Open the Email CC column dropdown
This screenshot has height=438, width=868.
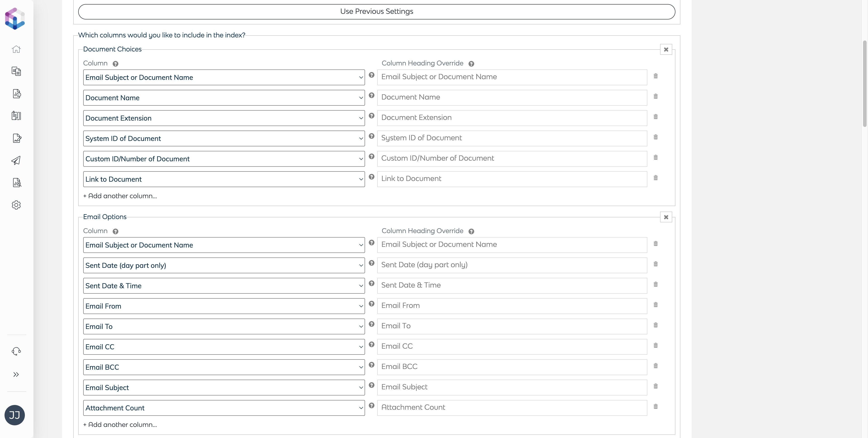[x=224, y=347]
